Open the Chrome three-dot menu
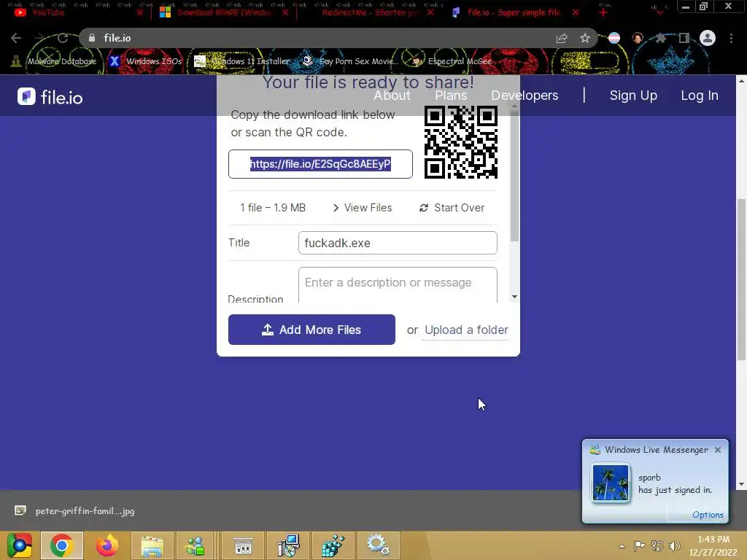 coord(731,38)
